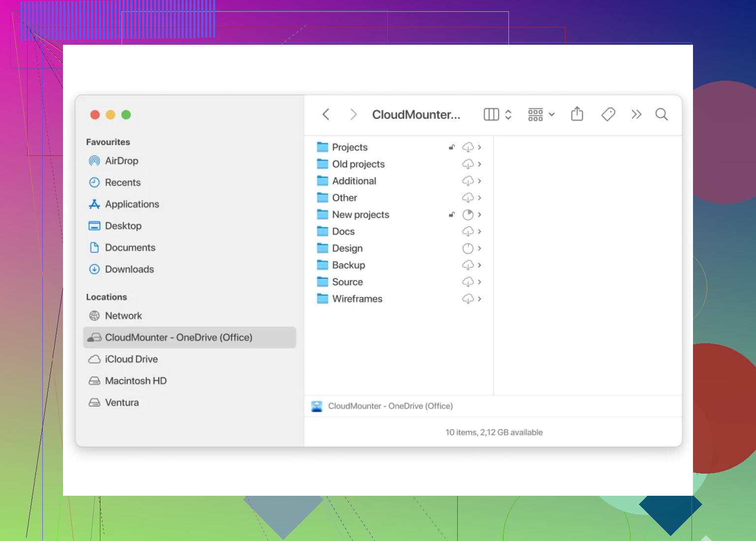Click the lock icon on New projects row
The width and height of the screenshot is (756, 541).
[451, 214]
